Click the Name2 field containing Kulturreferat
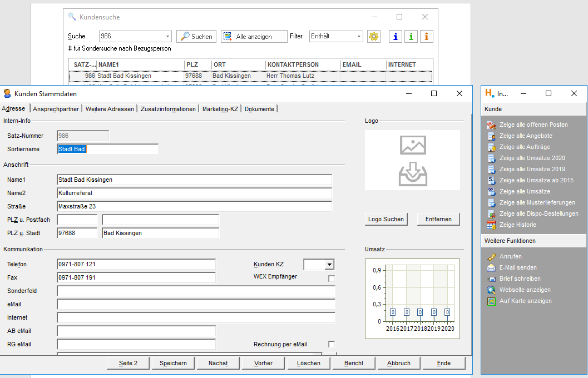The image size is (588, 378). (x=194, y=193)
